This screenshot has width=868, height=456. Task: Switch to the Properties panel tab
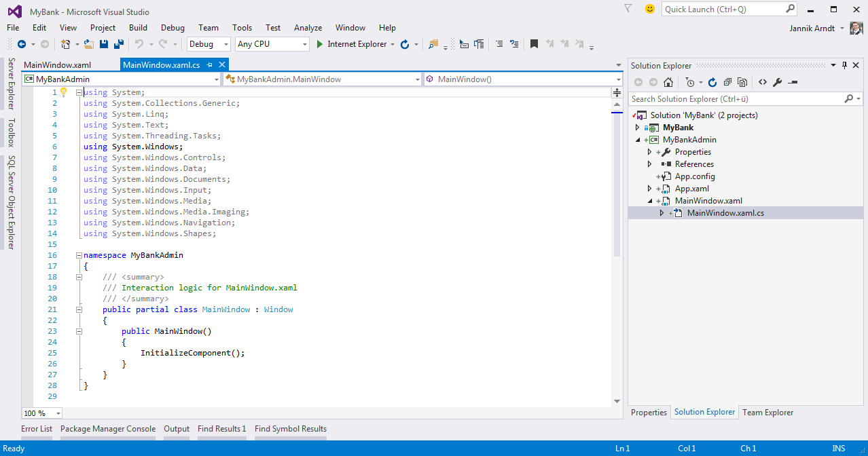point(649,413)
